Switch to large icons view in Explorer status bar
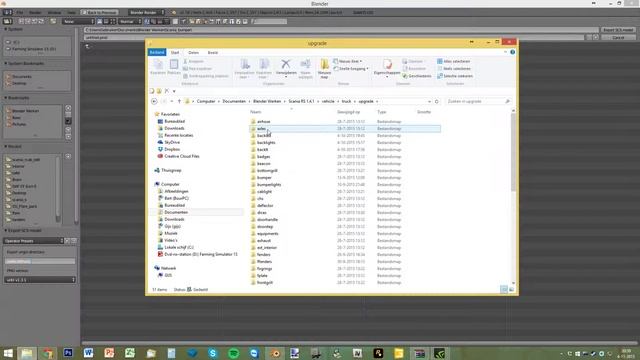This screenshot has height=360, width=640. tap(511, 289)
